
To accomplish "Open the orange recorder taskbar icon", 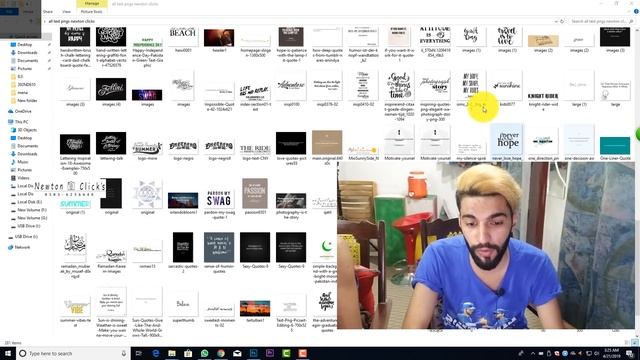I will [x=302, y=353].
